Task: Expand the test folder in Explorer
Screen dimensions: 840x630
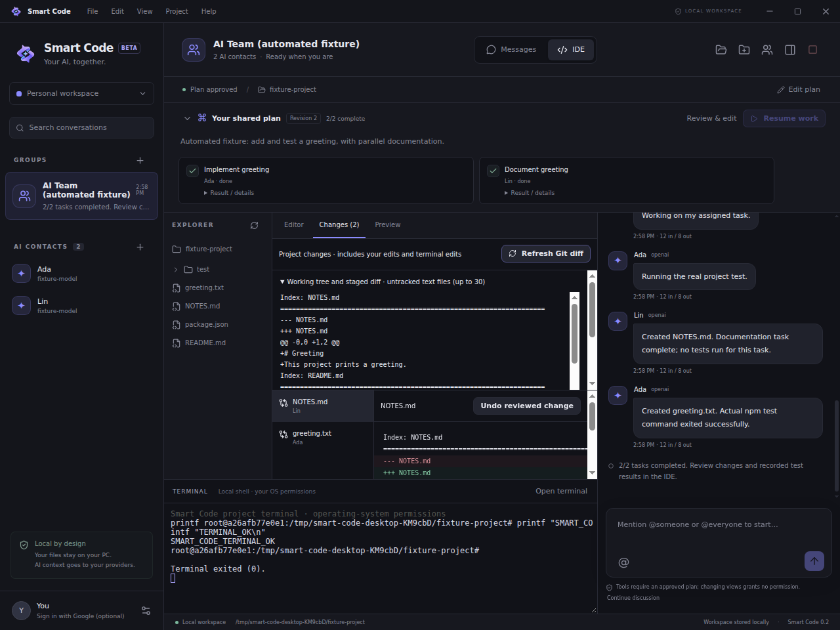Action: 176,270
